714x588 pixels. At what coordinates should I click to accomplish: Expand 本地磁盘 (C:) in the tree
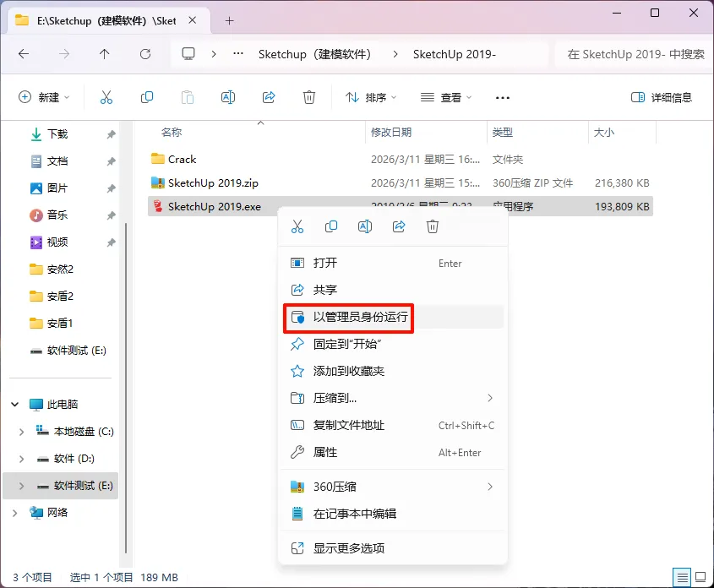pos(21,432)
